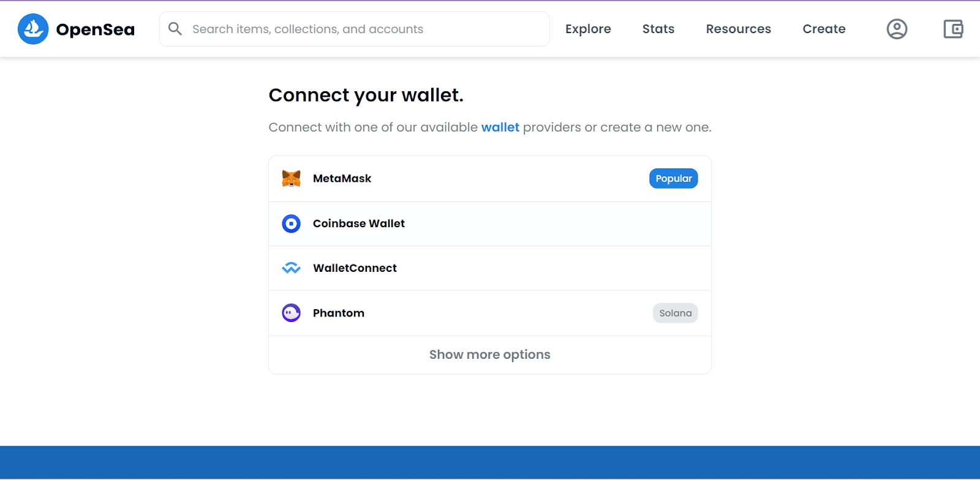The height and width of the screenshot is (480, 980).
Task: Open the account profile icon
Action: tap(897, 29)
